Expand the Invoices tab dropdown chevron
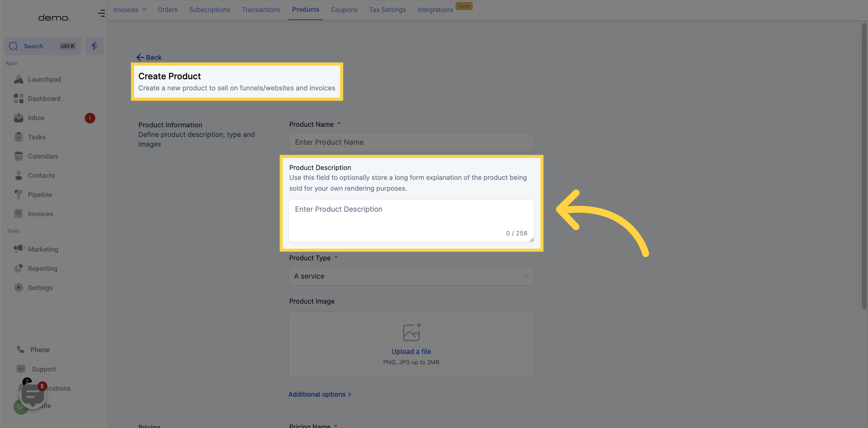Image resolution: width=868 pixels, height=428 pixels. coord(144,10)
